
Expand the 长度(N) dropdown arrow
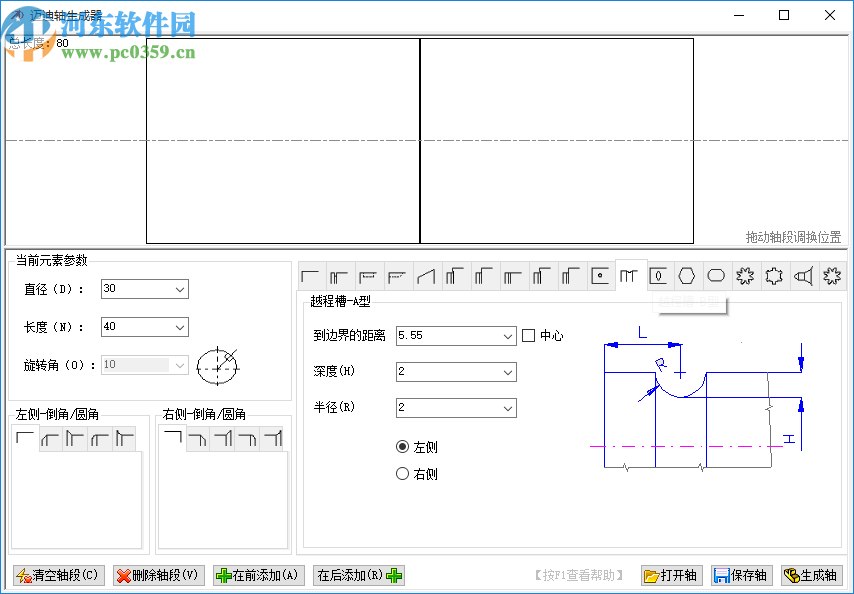coord(180,327)
